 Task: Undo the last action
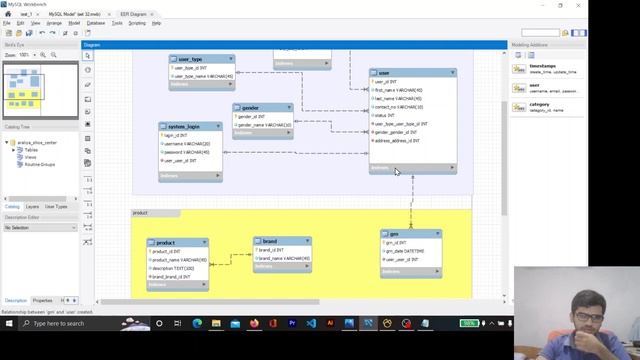[x=42, y=33]
